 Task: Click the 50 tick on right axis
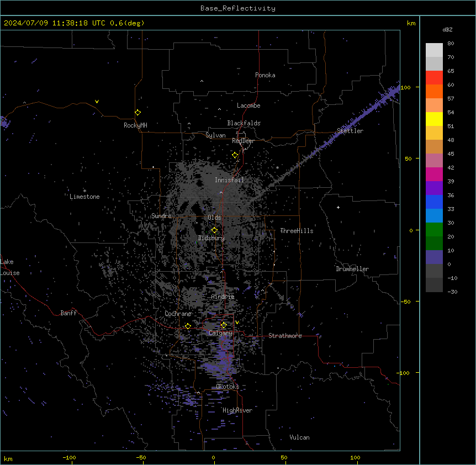tap(408, 158)
